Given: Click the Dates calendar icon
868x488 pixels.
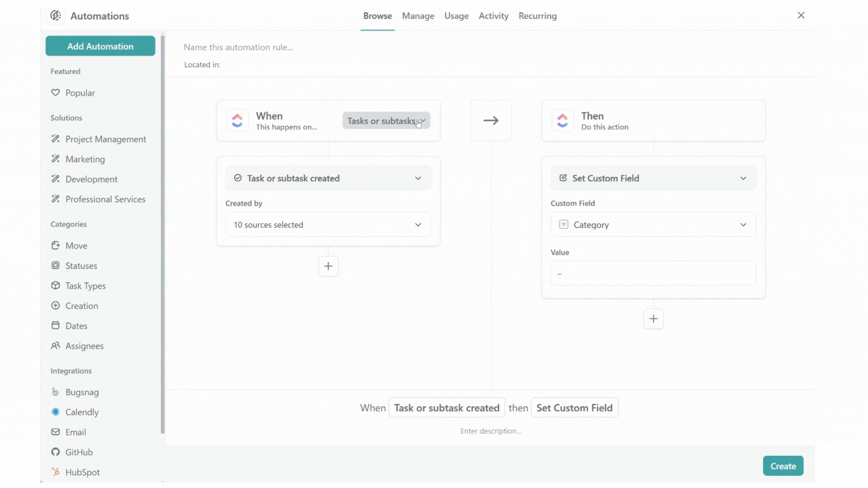Looking at the screenshot, I should click(x=55, y=325).
